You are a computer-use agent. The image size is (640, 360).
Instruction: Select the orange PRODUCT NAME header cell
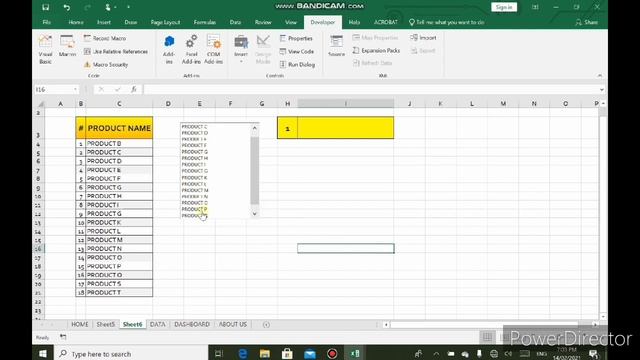(x=119, y=128)
